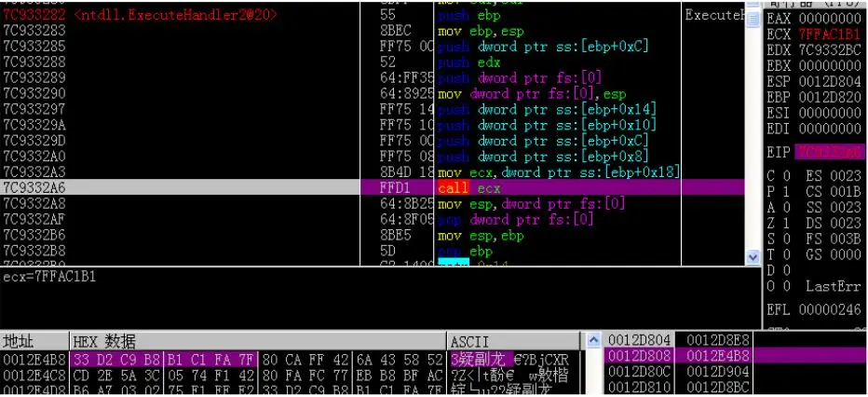Select dump row address 0012E4C8
This screenshot has width=868, height=397.
34,375
